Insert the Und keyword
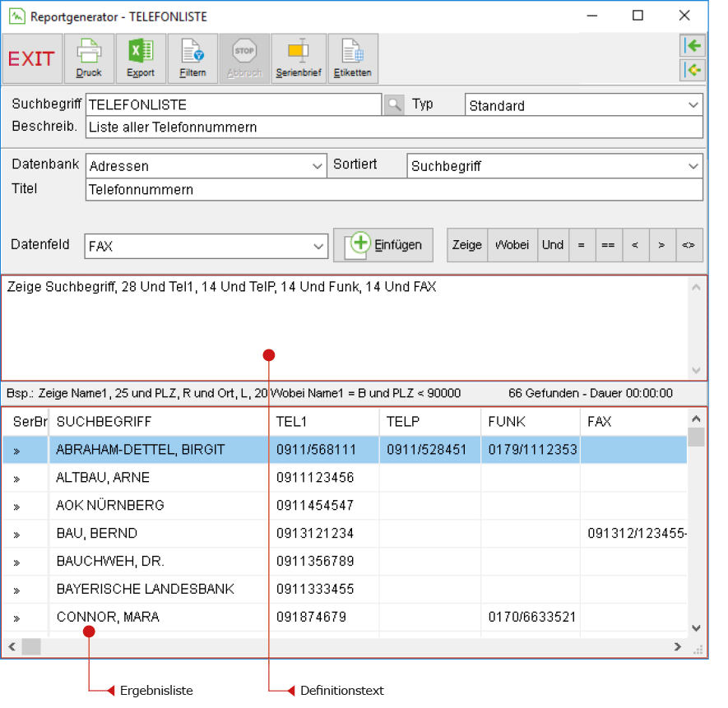 tap(553, 245)
